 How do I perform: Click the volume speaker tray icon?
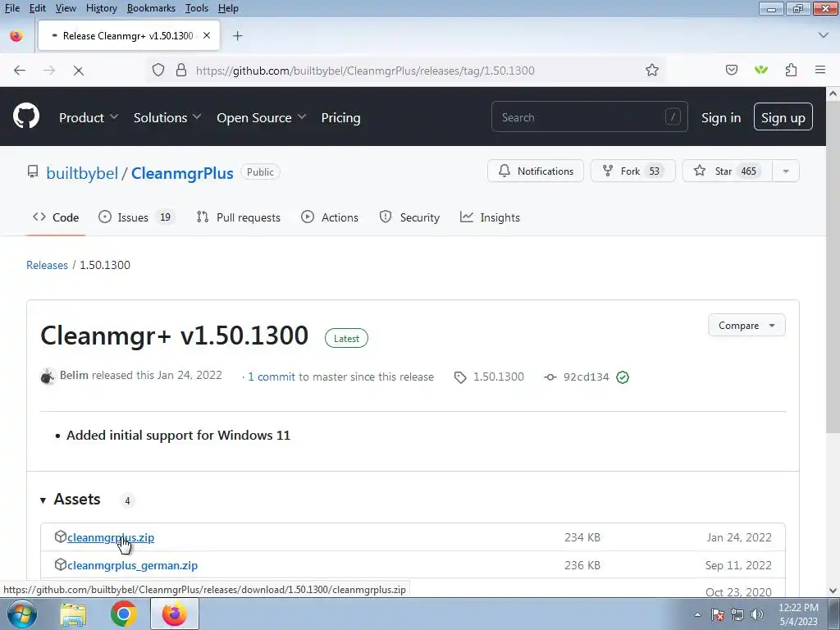(x=757, y=614)
